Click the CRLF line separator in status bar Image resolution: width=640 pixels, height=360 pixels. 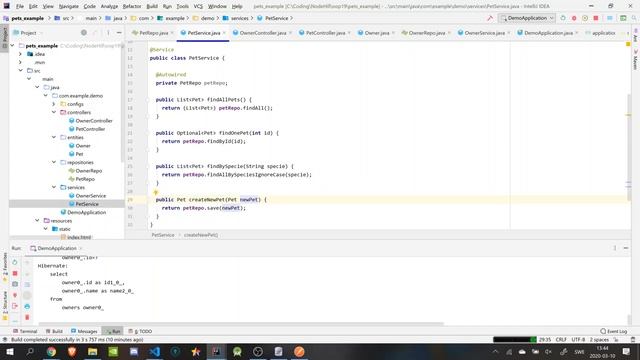pos(561,340)
